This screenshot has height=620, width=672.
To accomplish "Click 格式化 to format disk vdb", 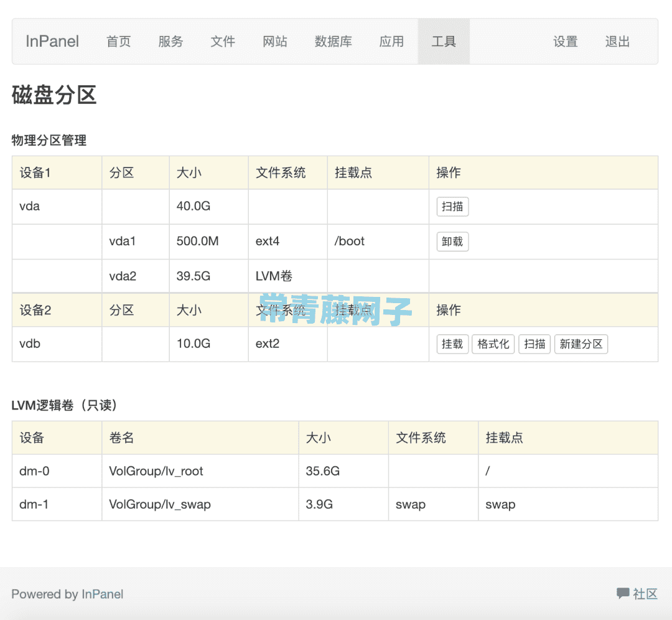I will pos(493,344).
